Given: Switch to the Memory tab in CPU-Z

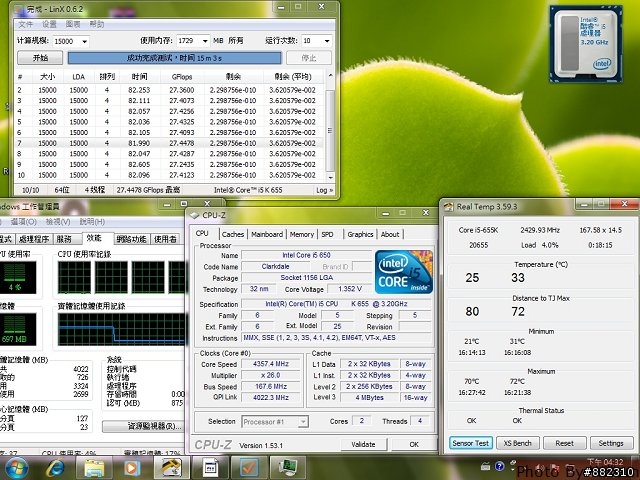Looking at the screenshot, I should [x=302, y=234].
